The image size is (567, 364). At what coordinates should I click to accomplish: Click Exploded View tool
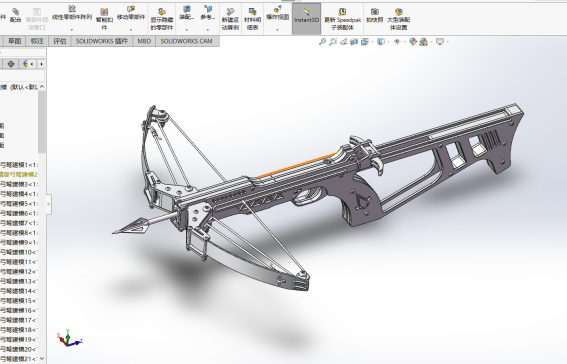point(277,13)
